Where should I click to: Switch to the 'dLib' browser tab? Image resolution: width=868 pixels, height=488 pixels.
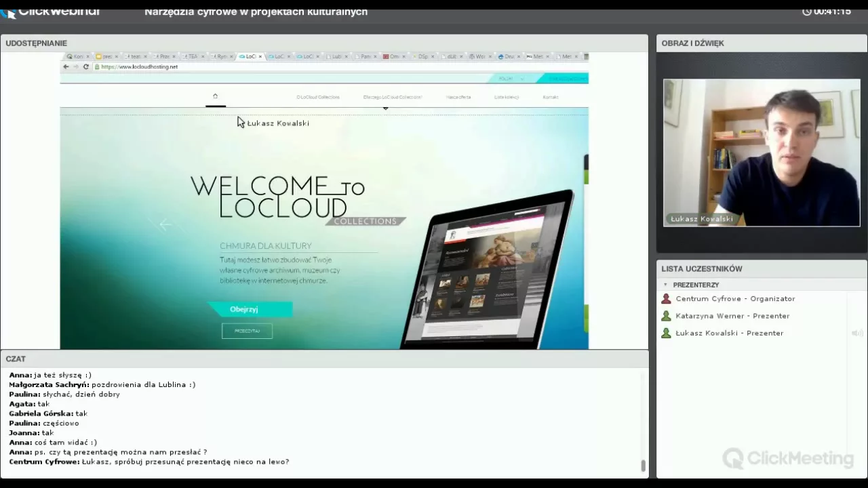coord(452,57)
